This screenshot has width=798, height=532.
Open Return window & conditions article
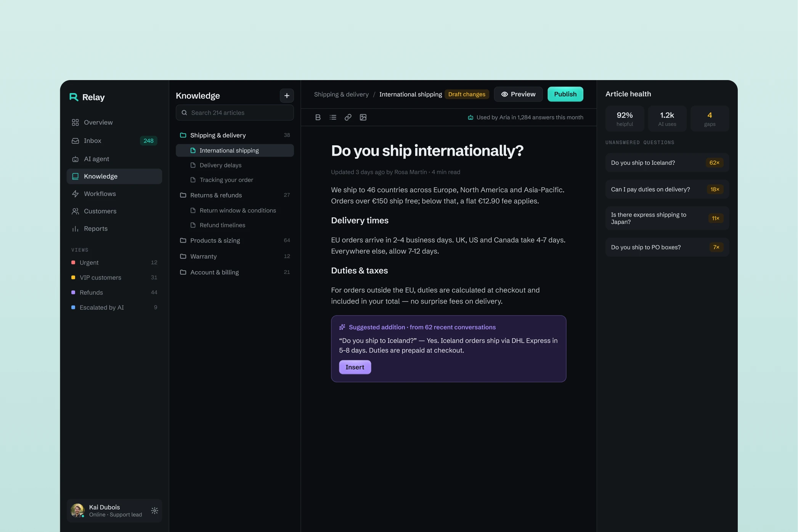coord(235,211)
